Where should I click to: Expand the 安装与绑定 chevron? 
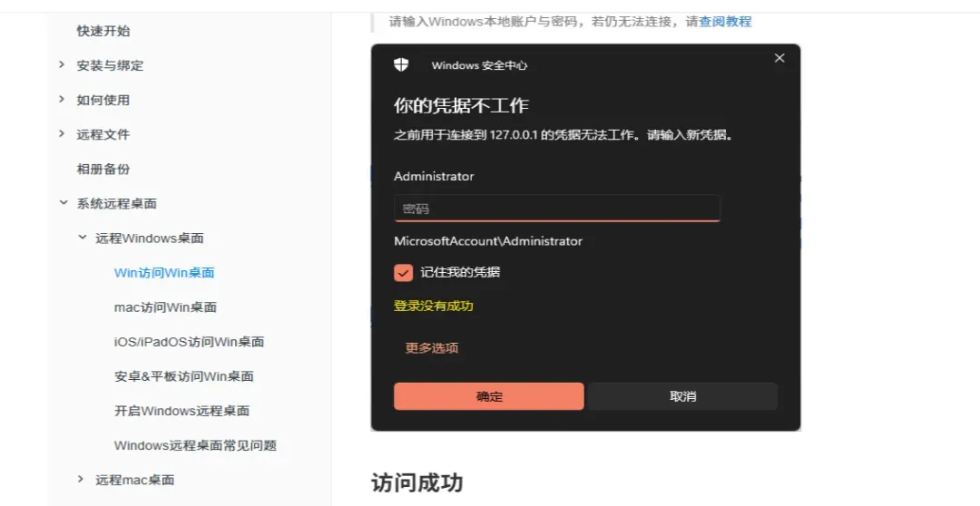[62, 64]
